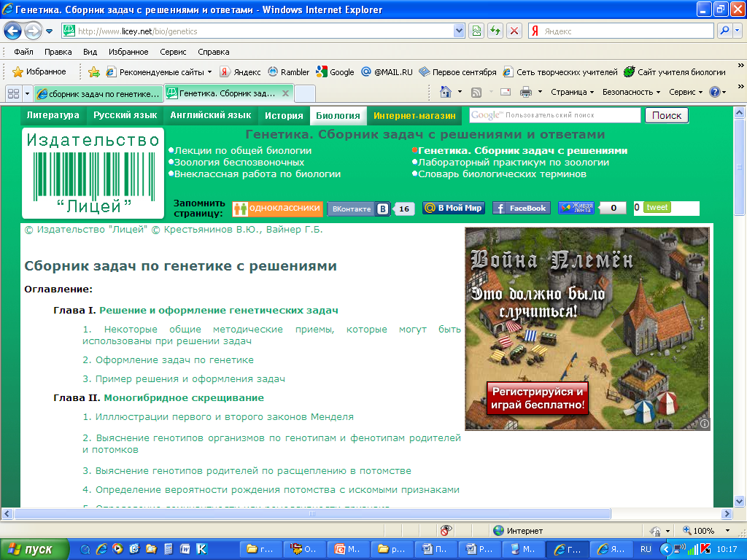Share page on FaceBook button

tap(521, 208)
